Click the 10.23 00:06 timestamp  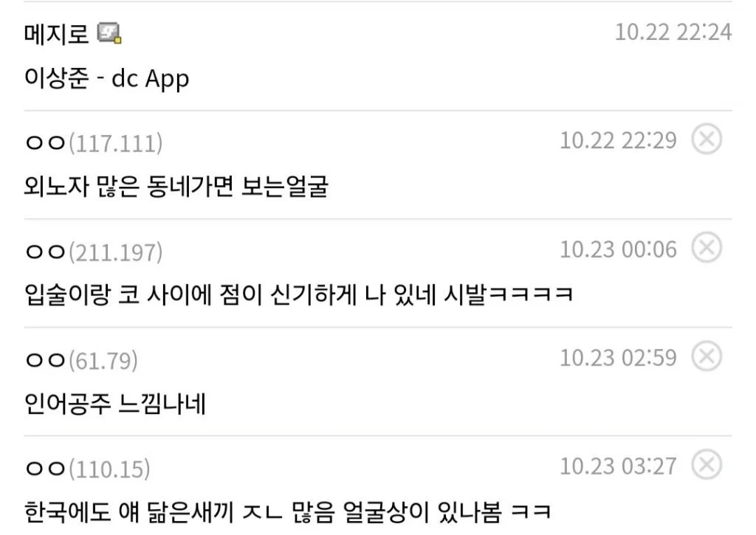pyautogui.click(x=618, y=249)
